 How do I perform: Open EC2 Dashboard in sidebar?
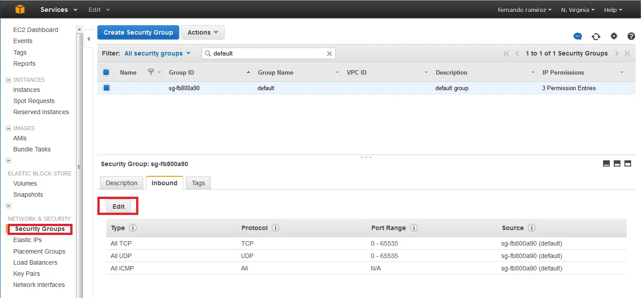(x=36, y=30)
